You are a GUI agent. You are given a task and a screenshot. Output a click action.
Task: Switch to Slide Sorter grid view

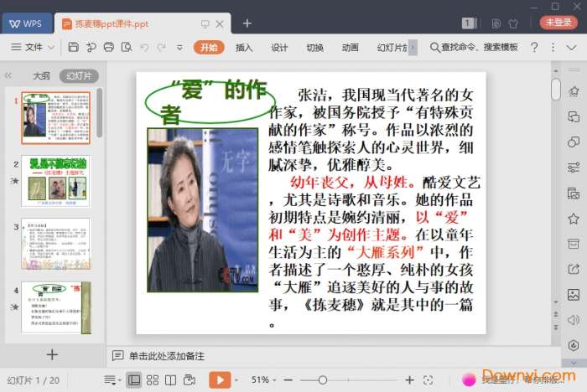(x=153, y=380)
